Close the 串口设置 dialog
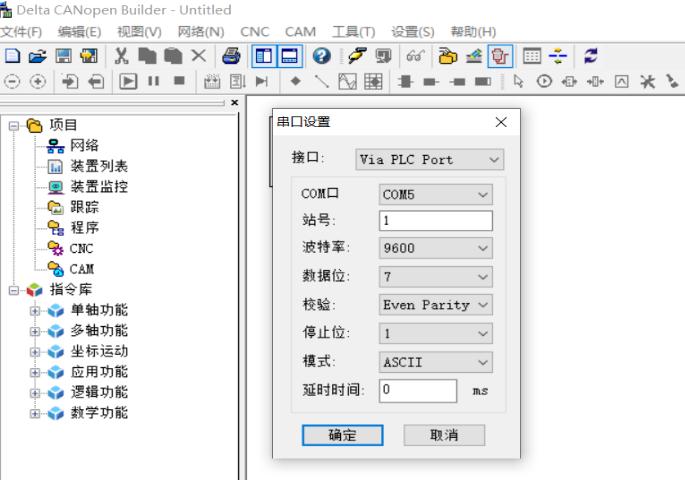This screenshot has height=480, width=685. click(501, 122)
